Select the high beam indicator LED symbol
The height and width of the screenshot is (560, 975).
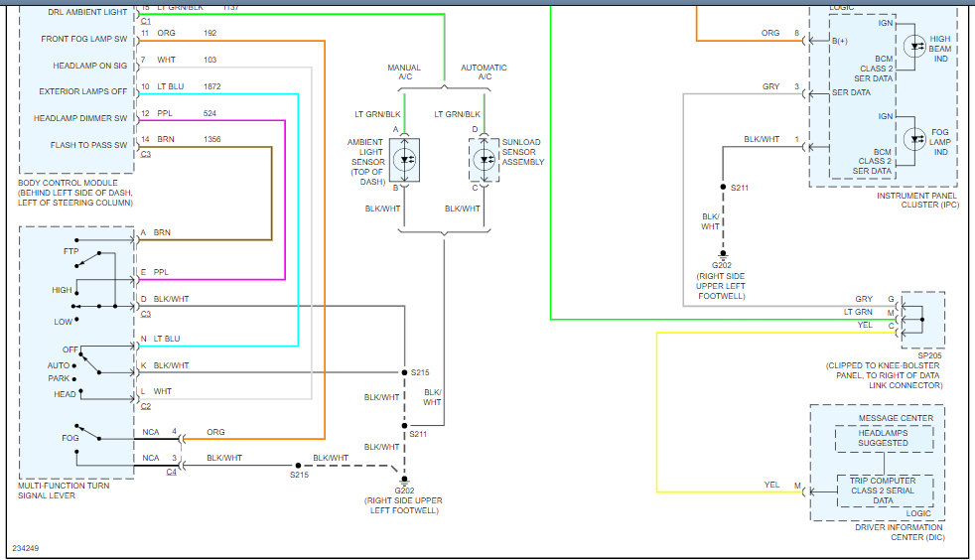tap(914, 47)
